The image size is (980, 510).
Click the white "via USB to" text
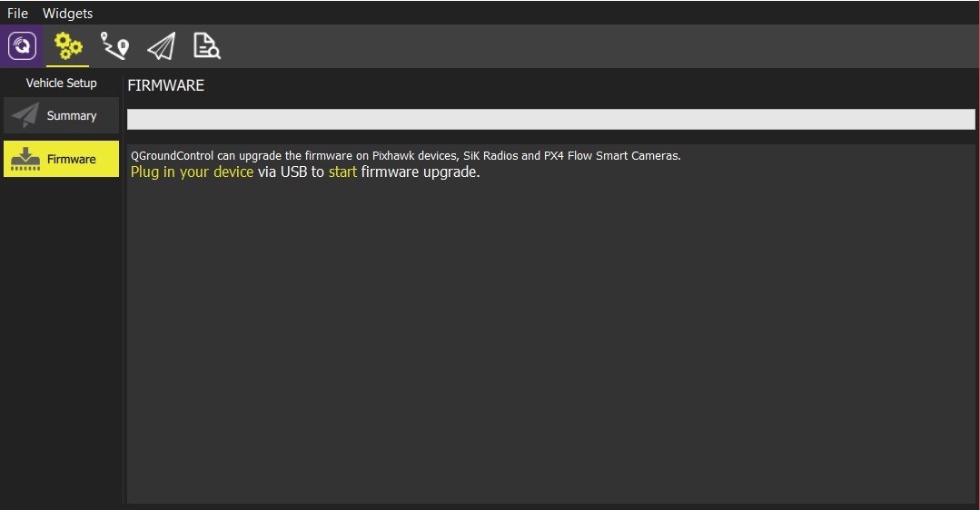(291, 172)
